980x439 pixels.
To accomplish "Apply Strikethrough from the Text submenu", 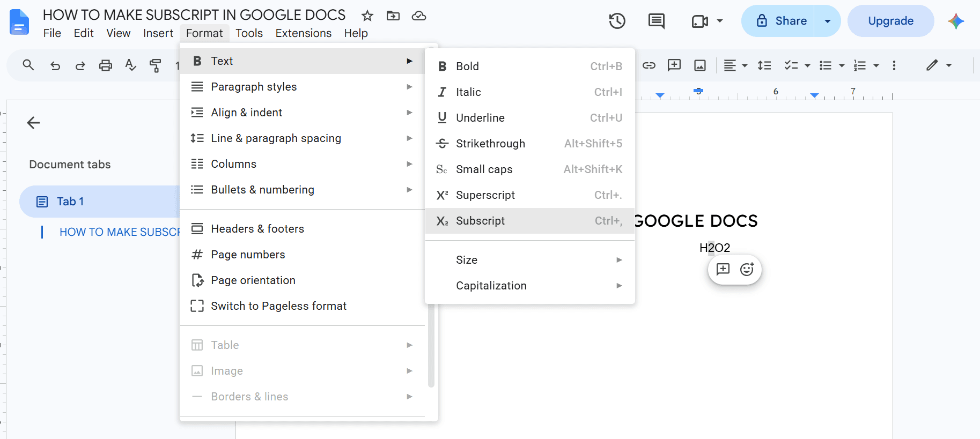I will click(x=530, y=144).
